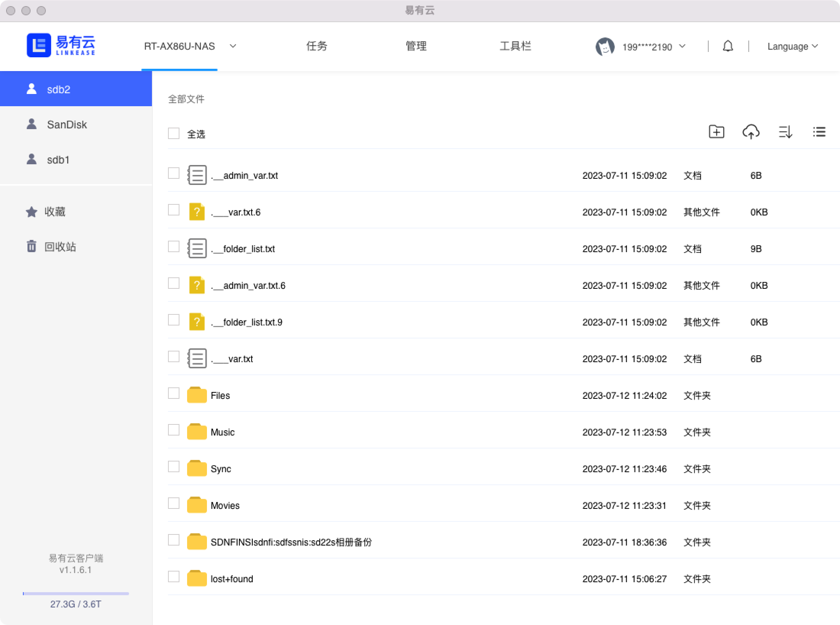Expand the RT-AX86U-NAS device dropdown arrow
Screen dimensions: 840x625
pos(233,46)
